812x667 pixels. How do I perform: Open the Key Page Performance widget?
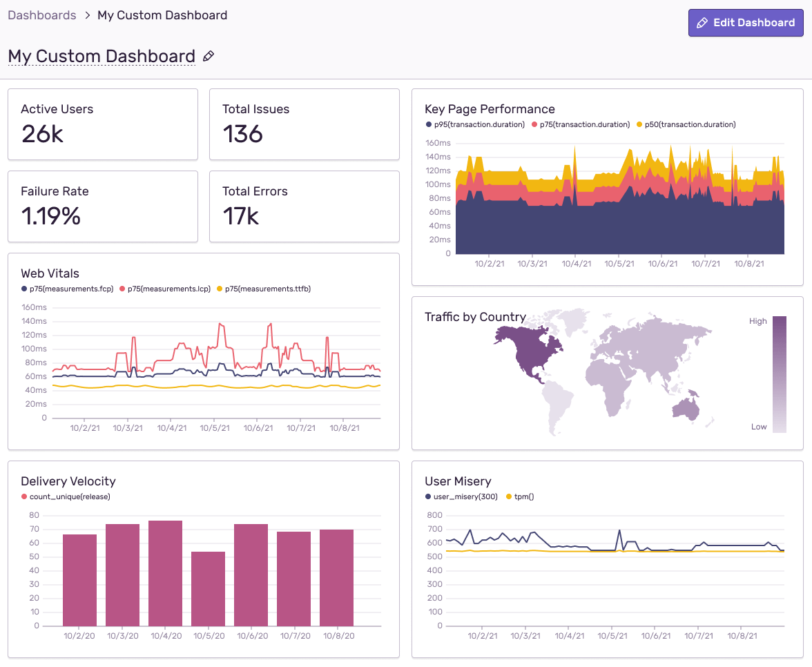tap(490, 108)
